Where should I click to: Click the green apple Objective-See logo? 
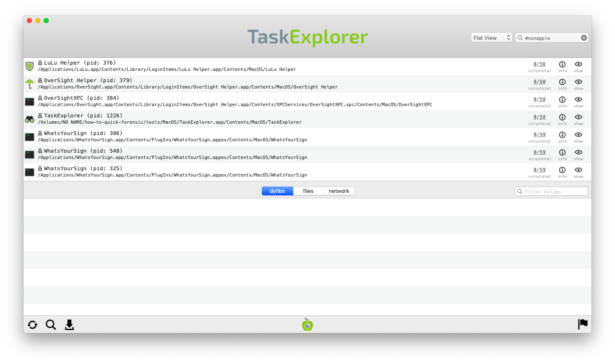pos(307,325)
